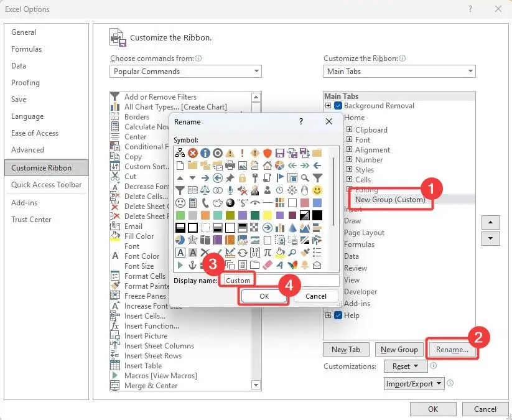This screenshot has width=512, height=420.
Task: Choose the calculator symbol in the grid
Action: click(x=193, y=203)
